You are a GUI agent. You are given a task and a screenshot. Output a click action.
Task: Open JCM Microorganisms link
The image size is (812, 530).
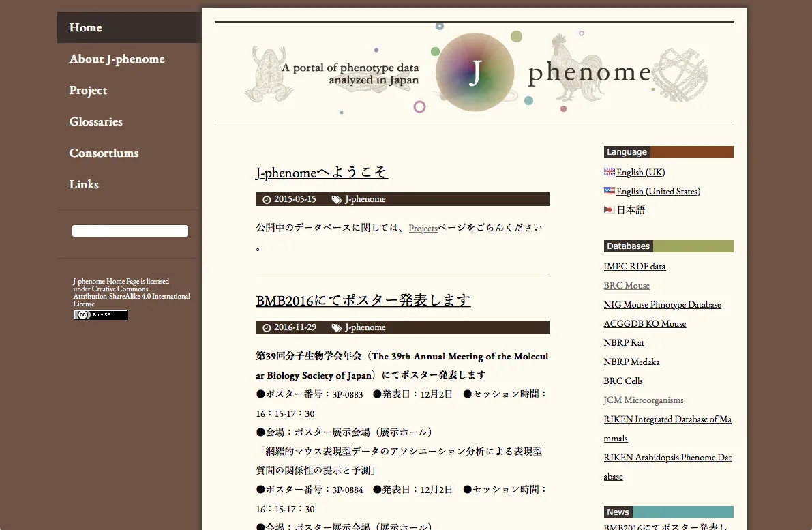point(643,400)
